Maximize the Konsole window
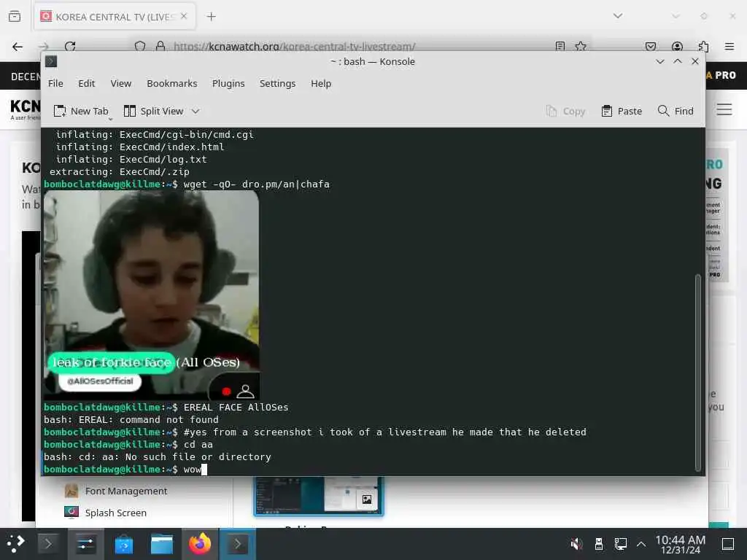Image resolution: width=747 pixels, height=560 pixels. coord(678,61)
